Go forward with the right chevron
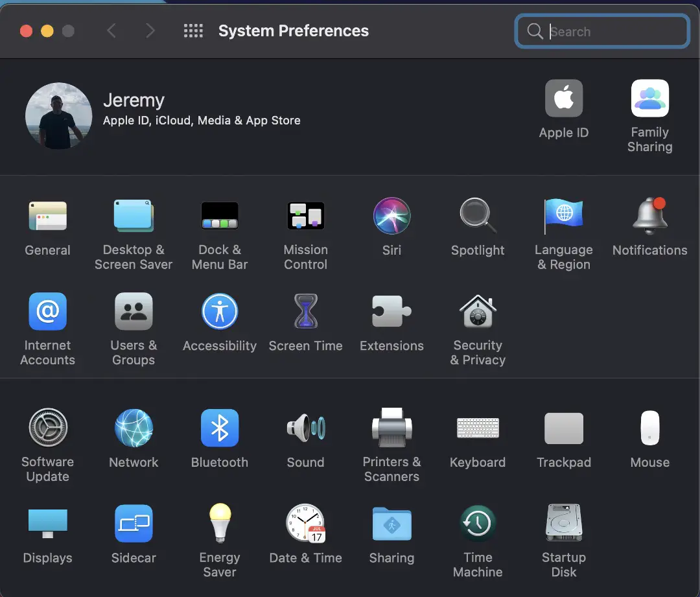 pos(150,31)
